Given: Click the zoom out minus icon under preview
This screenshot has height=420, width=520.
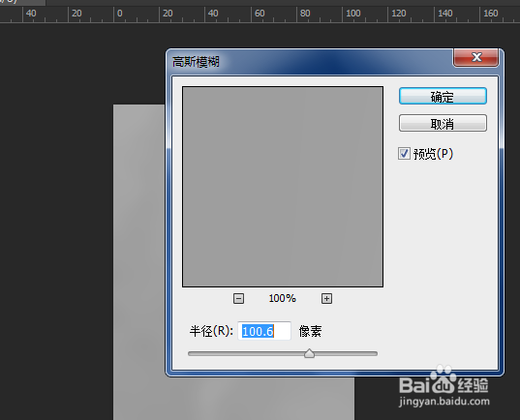Looking at the screenshot, I should 238,298.
